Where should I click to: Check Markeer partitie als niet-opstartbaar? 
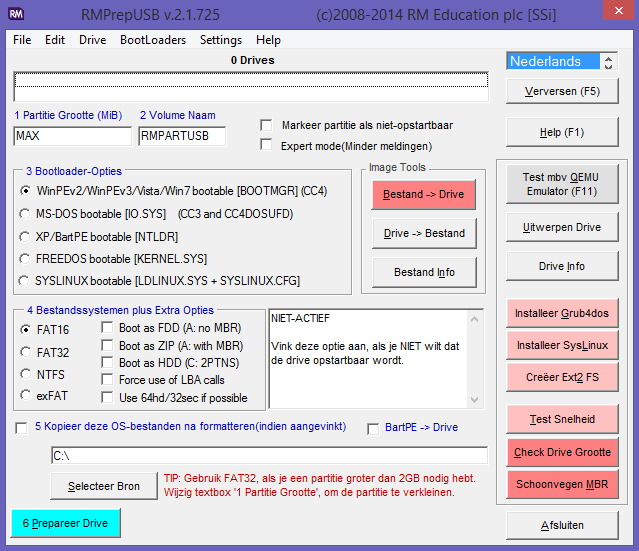(x=266, y=125)
